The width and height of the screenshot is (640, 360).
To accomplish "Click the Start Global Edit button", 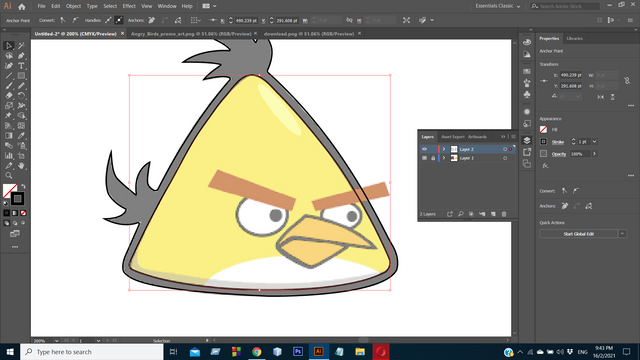I will coord(578,234).
